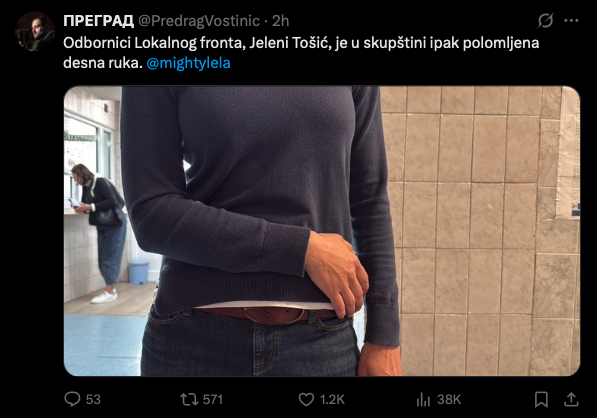Click the tweet text about Jeleni Tošić

pyautogui.click(x=301, y=53)
